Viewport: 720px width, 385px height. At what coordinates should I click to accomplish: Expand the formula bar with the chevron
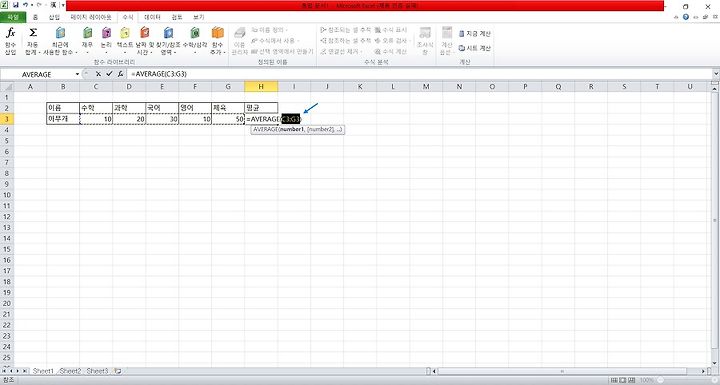tap(715, 74)
